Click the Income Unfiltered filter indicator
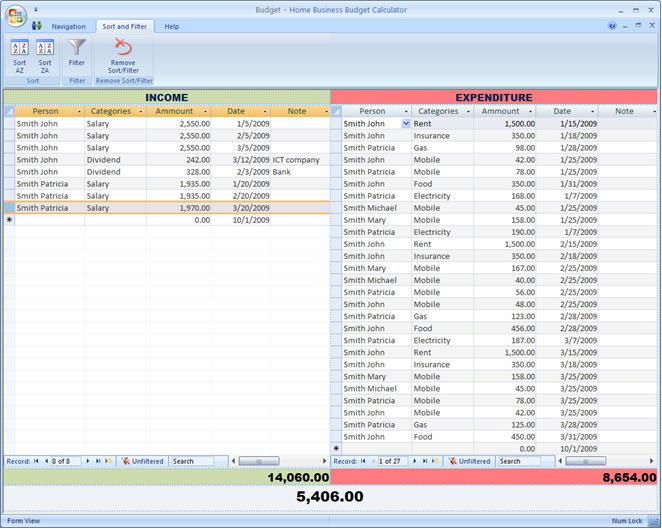This screenshot has width=662, height=529. [142, 461]
